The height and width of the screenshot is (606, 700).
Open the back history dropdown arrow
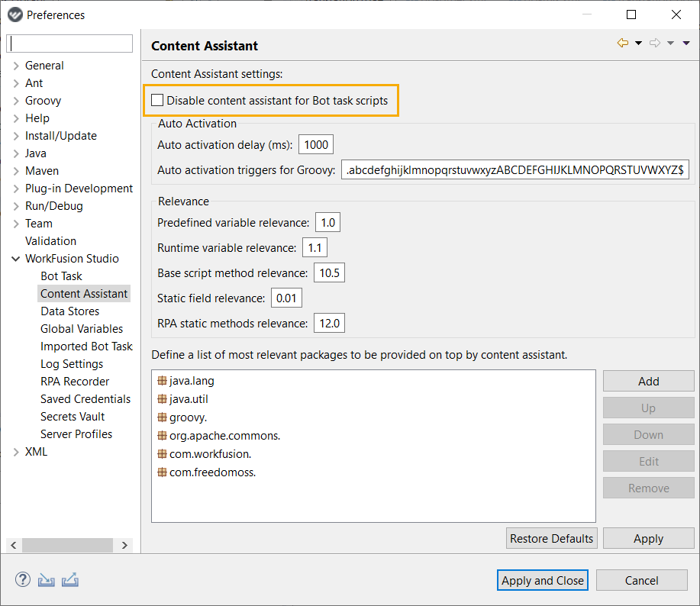(x=638, y=43)
